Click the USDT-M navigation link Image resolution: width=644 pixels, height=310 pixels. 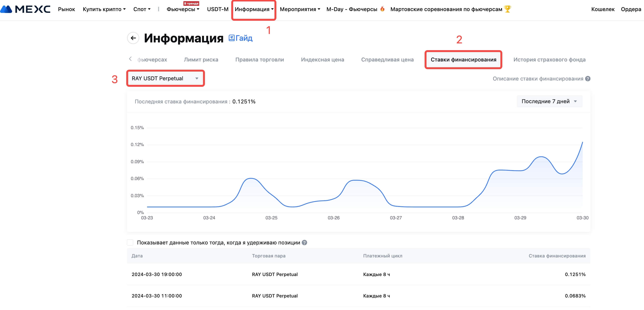(217, 9)
